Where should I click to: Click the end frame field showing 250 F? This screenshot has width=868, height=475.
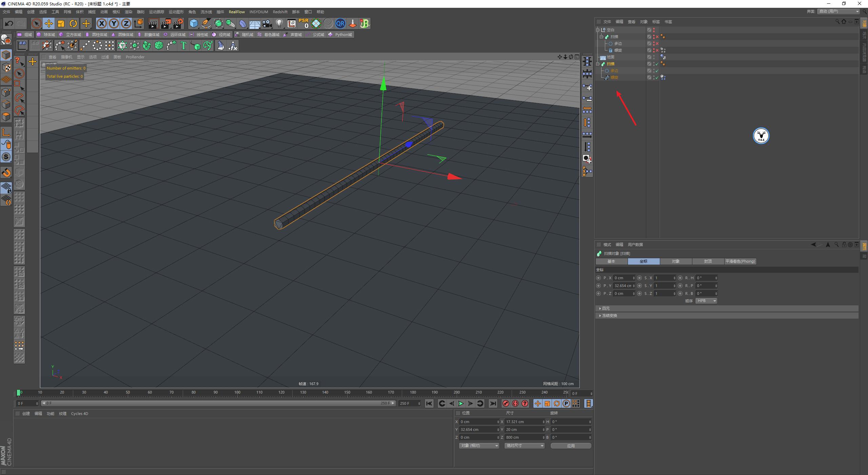tap(409, 403)
